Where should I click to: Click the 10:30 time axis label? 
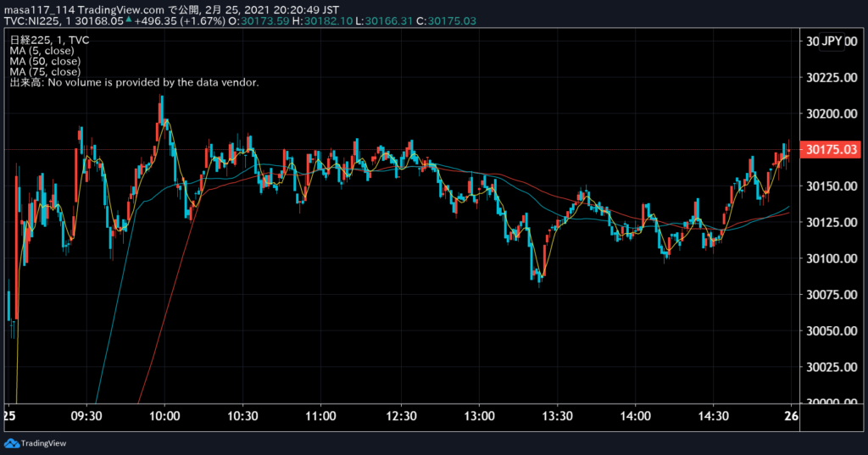242,416
